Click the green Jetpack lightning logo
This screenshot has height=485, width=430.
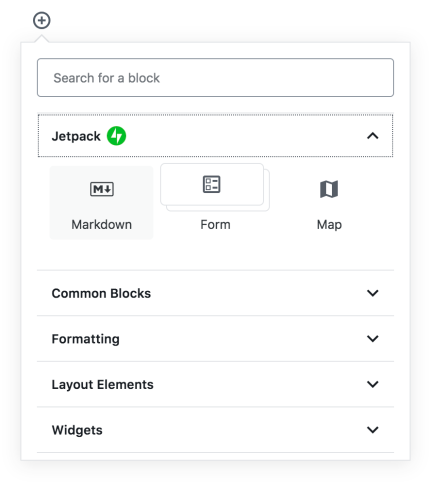pyautogui.click(x=116, y=136)
